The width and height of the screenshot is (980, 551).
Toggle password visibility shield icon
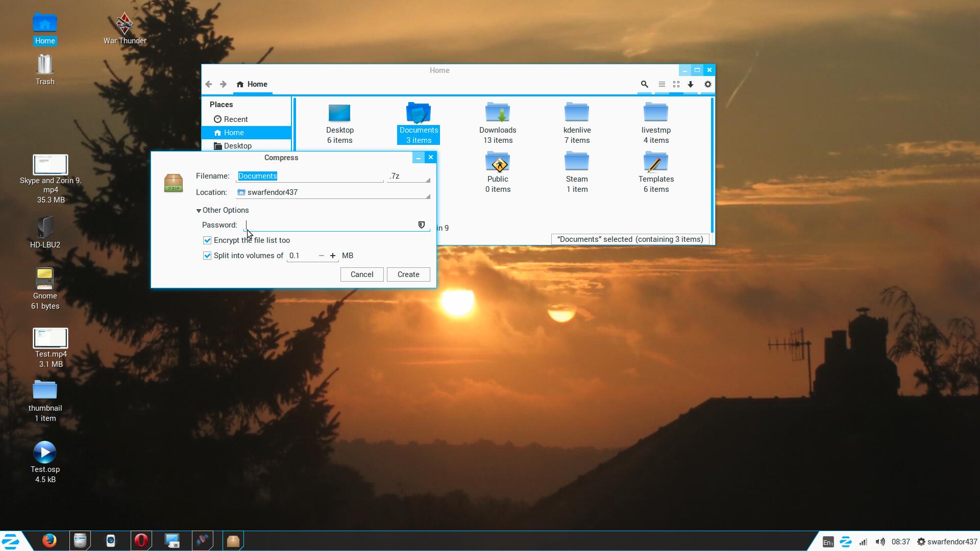(x=422, y=225)
